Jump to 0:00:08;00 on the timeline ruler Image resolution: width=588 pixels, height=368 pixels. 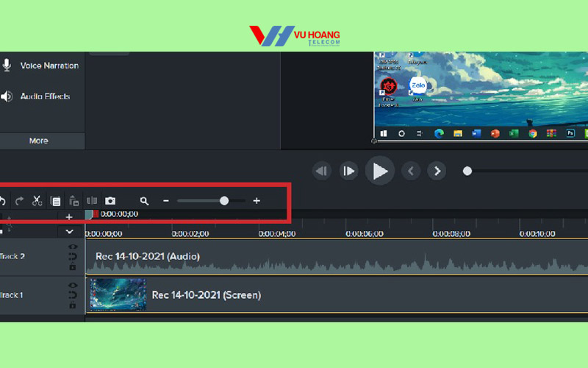click(451, 234)
